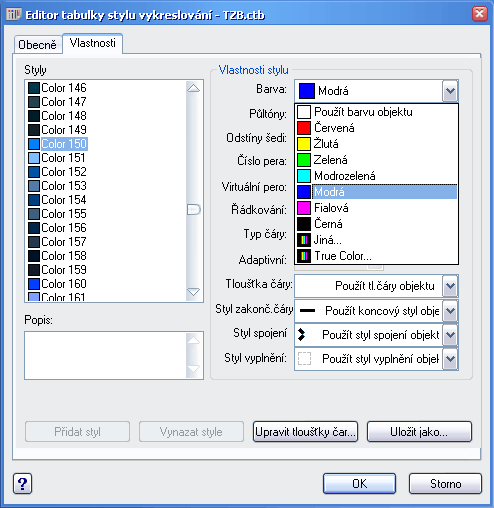The height and width of the screenshot is (508, 494).
Task: Select Červená red color entry
Action: [377, 128]
